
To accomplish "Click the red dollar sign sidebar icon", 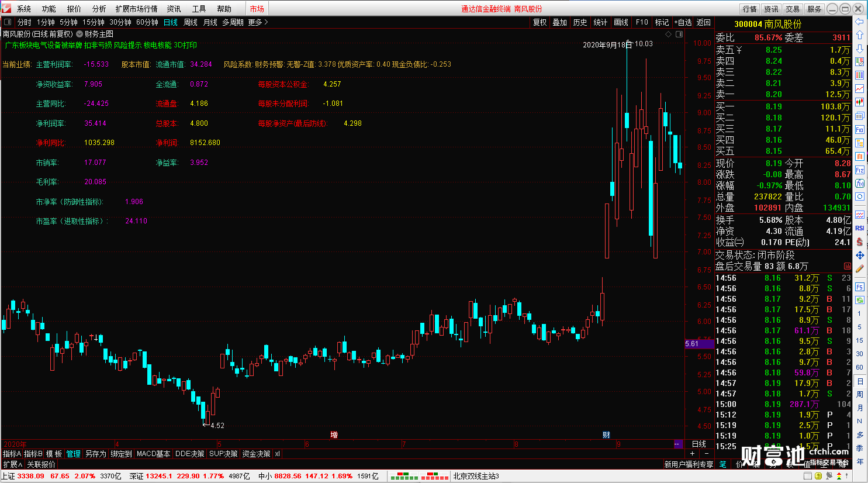I will point(860,241).
